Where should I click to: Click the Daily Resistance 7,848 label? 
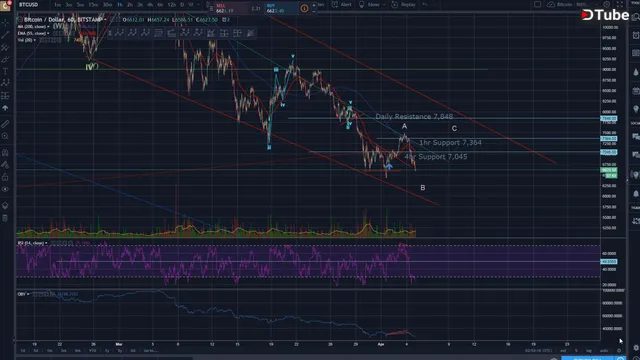pos(414,117)
